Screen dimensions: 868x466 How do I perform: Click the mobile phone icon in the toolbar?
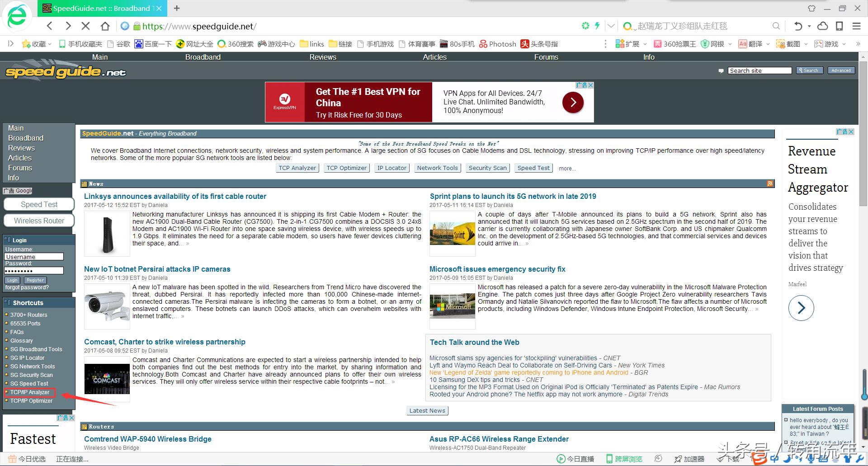click(x=840, y=26)
